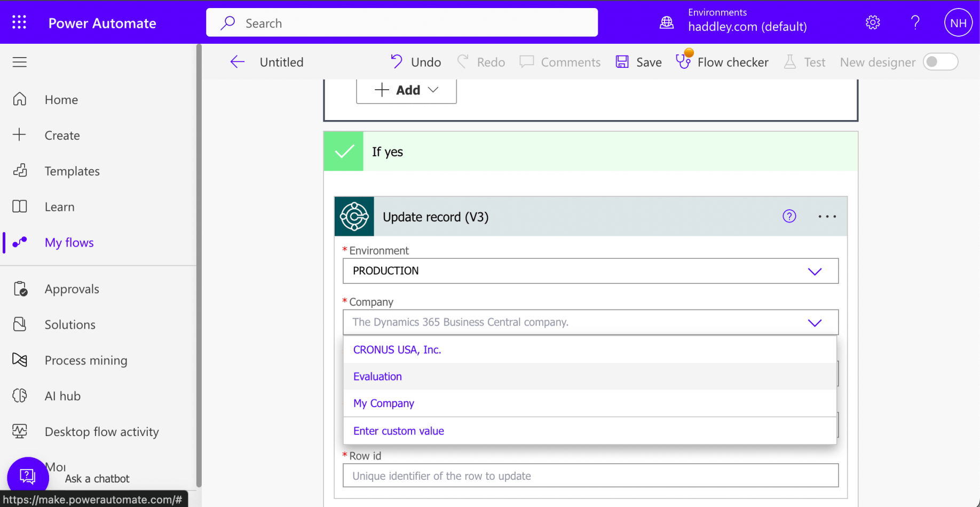Click the Flow checker button label
The width and height of the screenshot is (980, 507).
pyautogui.click(x=733, y=62)
